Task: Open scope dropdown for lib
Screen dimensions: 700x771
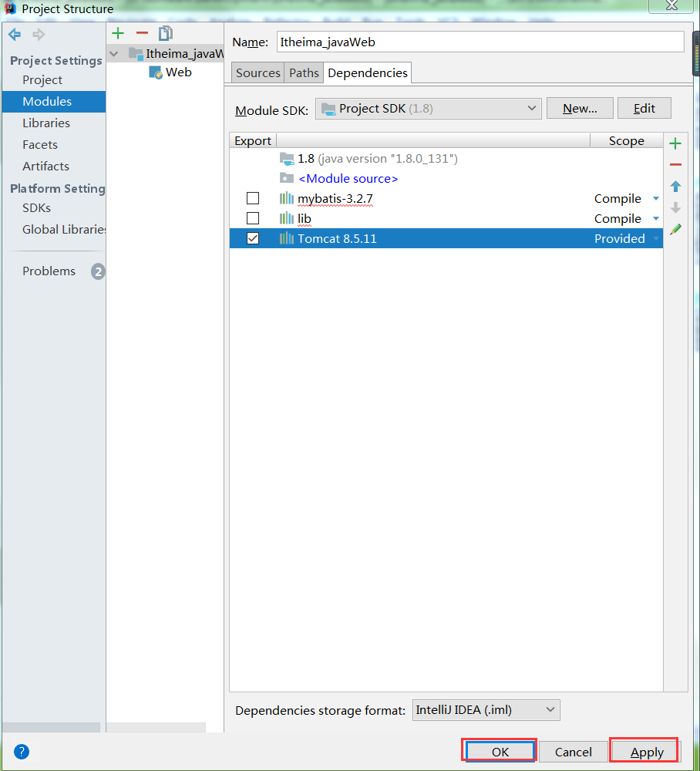Action: coord(656,218)
